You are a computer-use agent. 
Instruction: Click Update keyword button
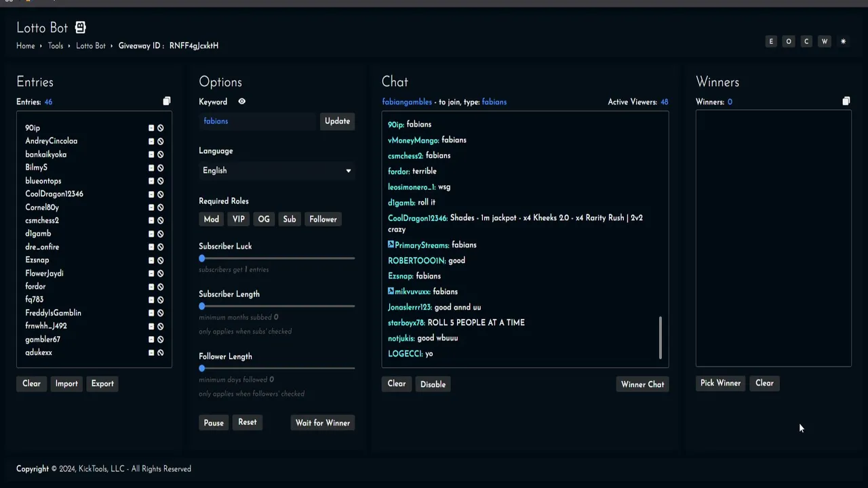[338, 121]
